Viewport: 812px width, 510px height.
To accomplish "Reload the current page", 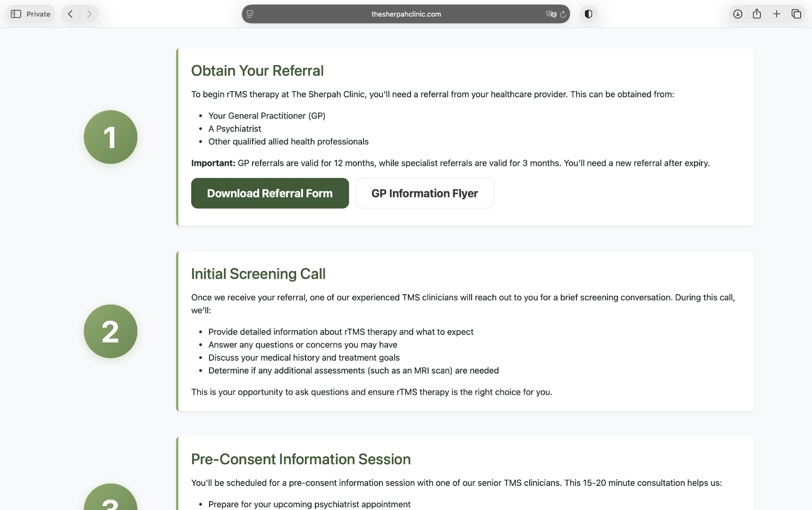I will (563, 14).
